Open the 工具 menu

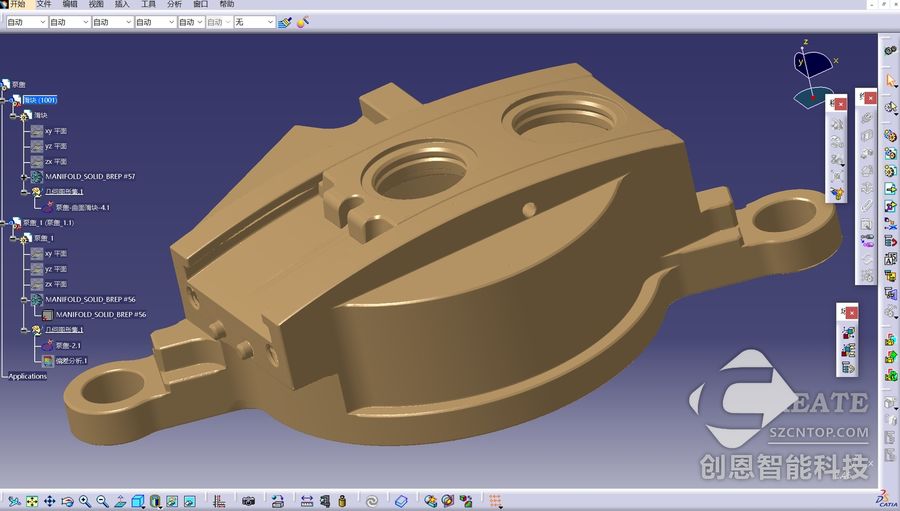click(148, 4)
